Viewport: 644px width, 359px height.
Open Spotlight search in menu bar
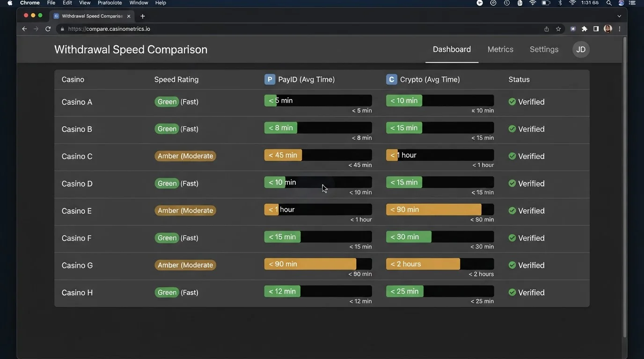[x=609, y=3]
